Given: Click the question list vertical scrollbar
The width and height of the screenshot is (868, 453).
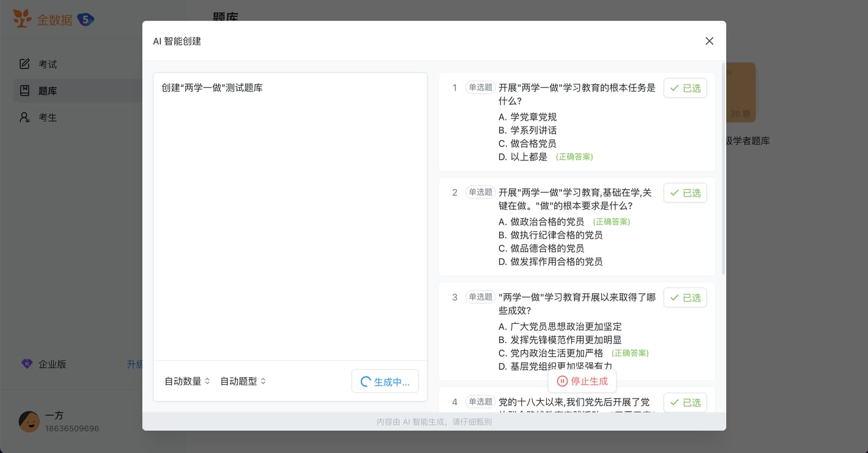Looking at the screenshot, I should 723,174.
